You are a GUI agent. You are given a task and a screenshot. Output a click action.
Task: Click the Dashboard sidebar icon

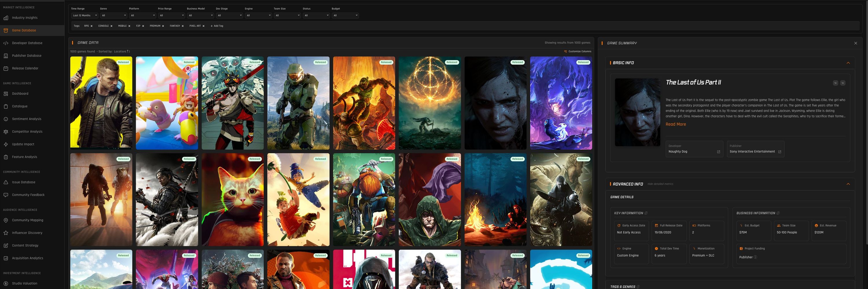coord(6,94)
